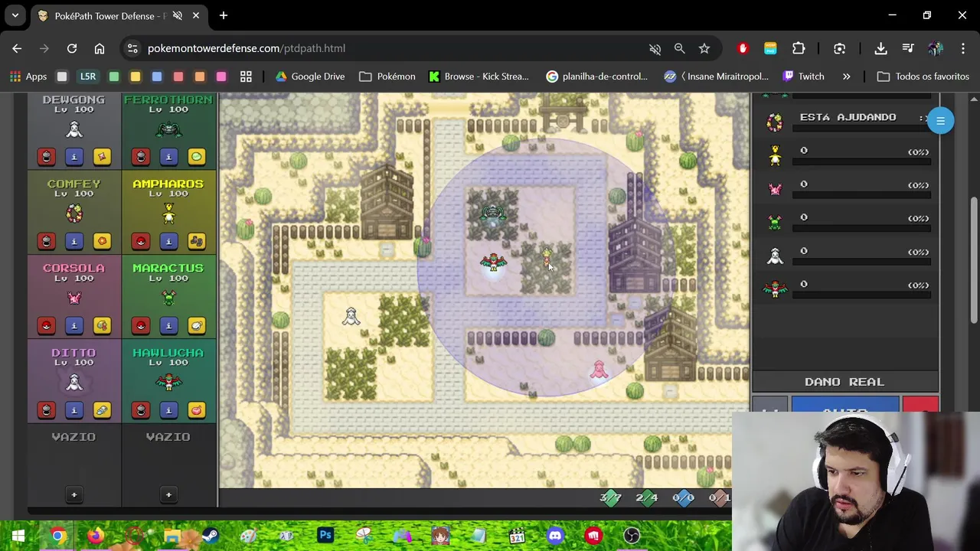Launch Steam from the taskbar
Image resolution: width=980 pixels, height=551 pixels.
210,536
